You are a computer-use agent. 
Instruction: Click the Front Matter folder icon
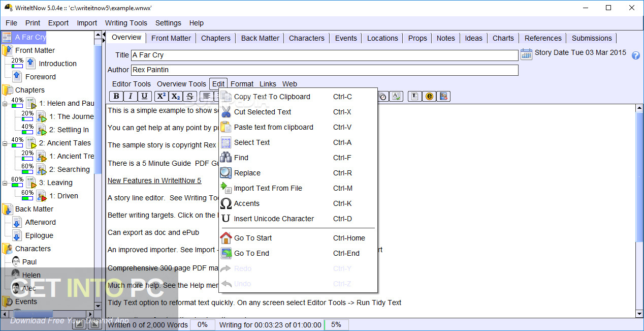tap(8, 50)
